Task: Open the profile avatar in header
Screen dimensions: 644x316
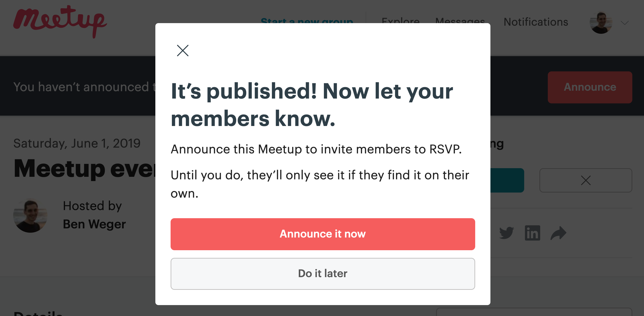Action: tap(601, 22)
